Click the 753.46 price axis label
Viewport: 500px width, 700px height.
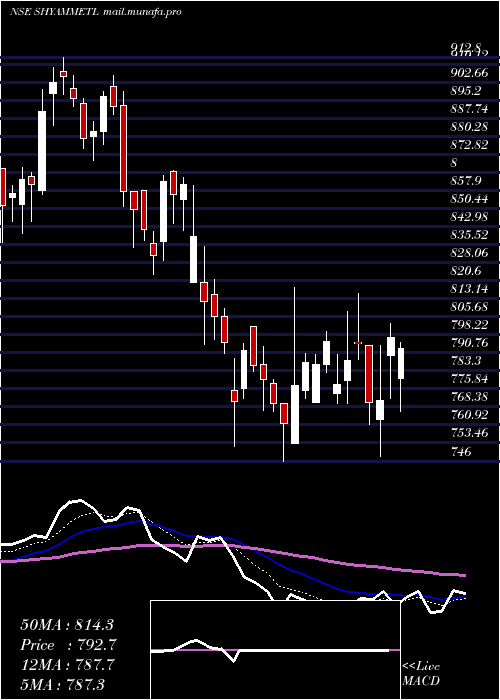(x=469, y=433)
